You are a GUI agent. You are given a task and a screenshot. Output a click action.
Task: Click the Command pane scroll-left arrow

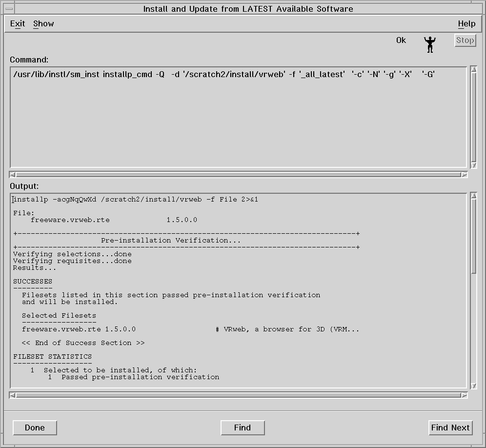tap(13, 175)
